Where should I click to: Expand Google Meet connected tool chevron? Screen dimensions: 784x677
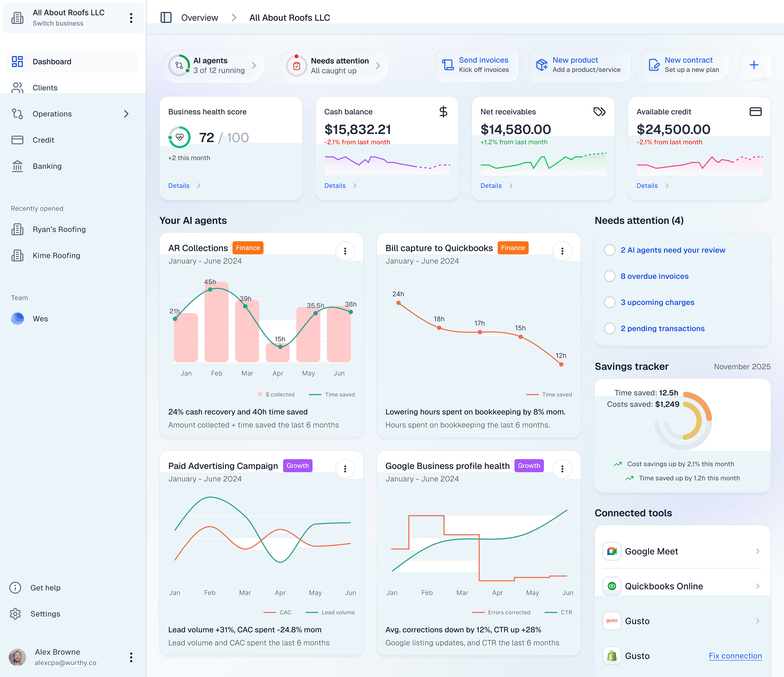757,551
